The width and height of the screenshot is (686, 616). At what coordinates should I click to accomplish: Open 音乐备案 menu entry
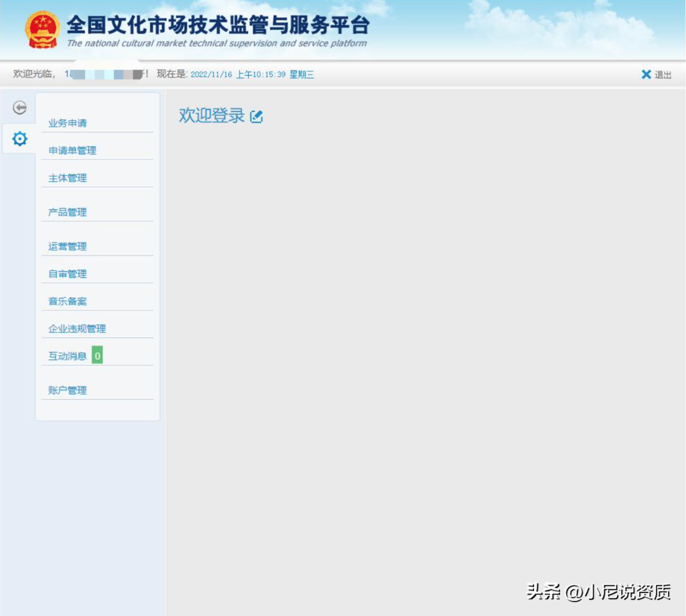pos(67,301)
